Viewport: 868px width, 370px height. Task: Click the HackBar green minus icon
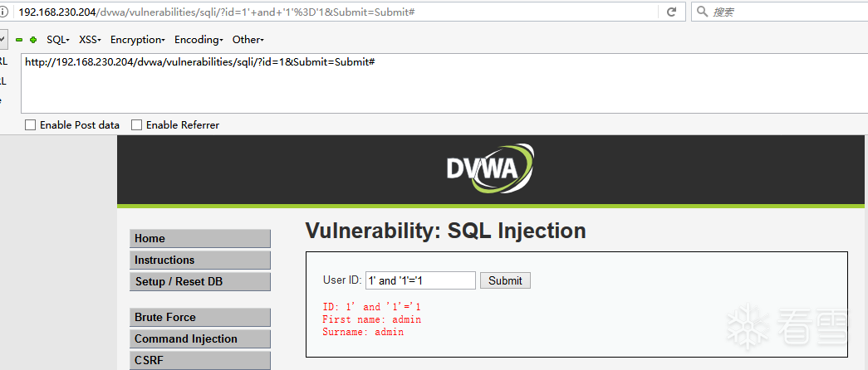tap(19, 40)
